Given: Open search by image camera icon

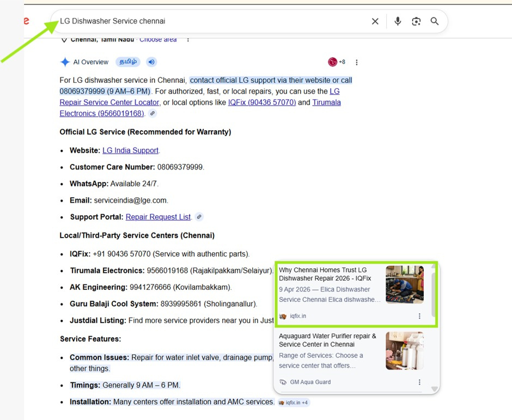Looking at the screenshot, I should click(x=416, y=21).
